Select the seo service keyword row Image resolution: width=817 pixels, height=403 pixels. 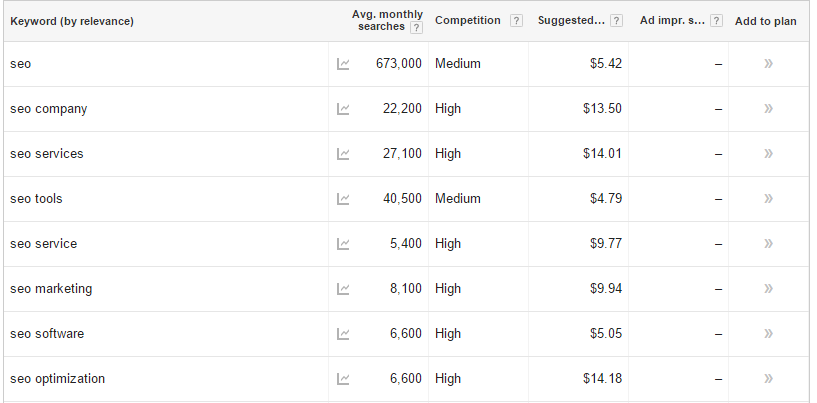pyautogui.click(x=406, y=244)
